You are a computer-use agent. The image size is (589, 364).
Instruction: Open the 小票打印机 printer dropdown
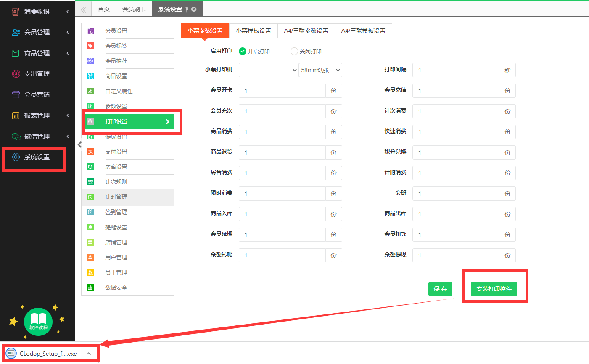click(x=269, y=71)
